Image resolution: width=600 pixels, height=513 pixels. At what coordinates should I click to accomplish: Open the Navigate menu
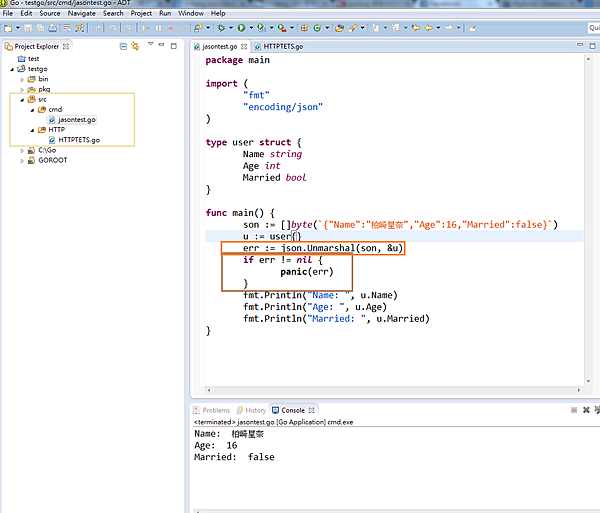click(82, 13)
